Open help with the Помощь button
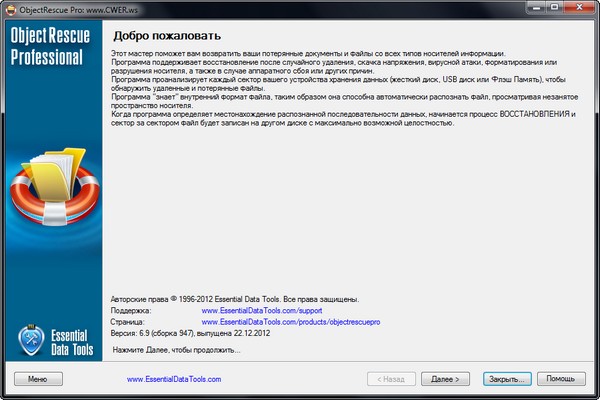This screenshot has width=600, height=400. (x=561, y=380)
